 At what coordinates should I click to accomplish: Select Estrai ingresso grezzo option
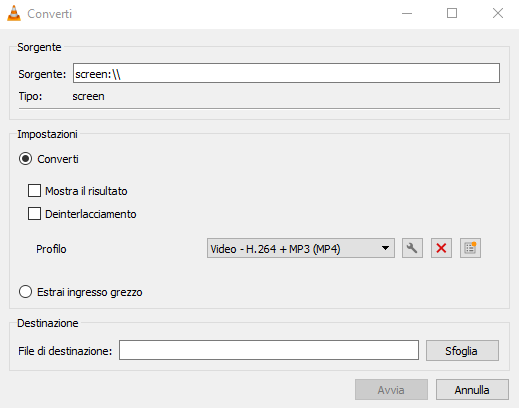(x=25, y=292)
